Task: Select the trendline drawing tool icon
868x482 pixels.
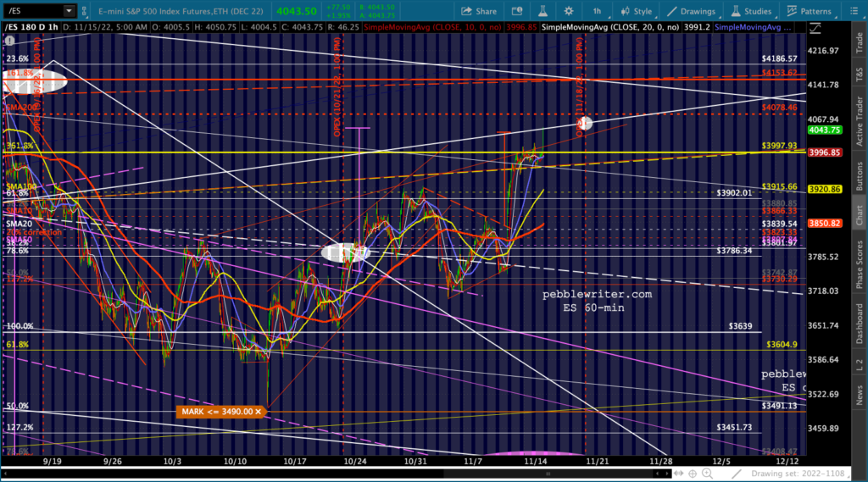Action: (737, 474)
